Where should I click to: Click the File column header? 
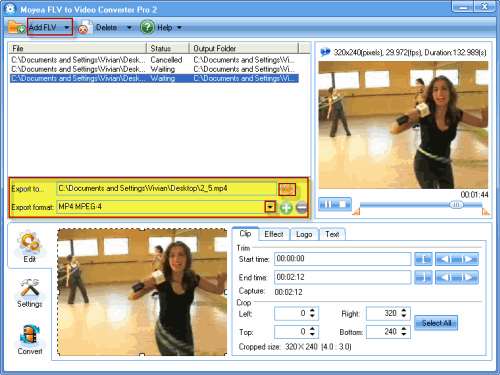pos(77,48)
